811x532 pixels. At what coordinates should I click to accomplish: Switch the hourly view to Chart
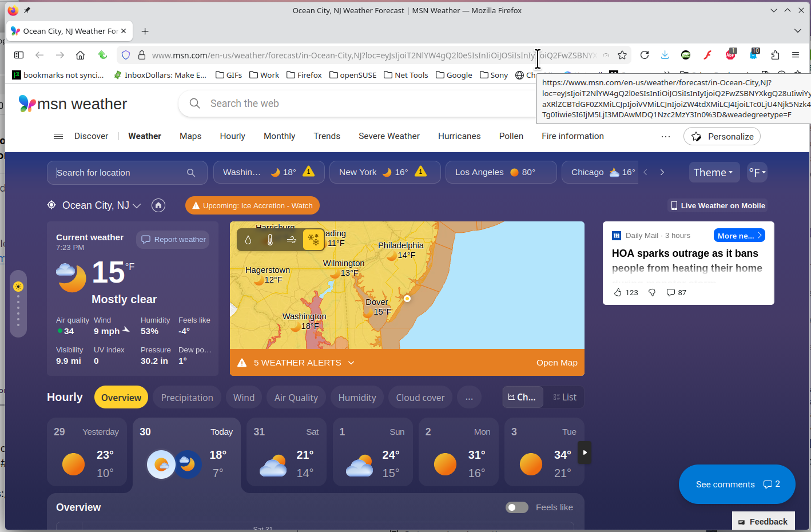coord(522,398)
